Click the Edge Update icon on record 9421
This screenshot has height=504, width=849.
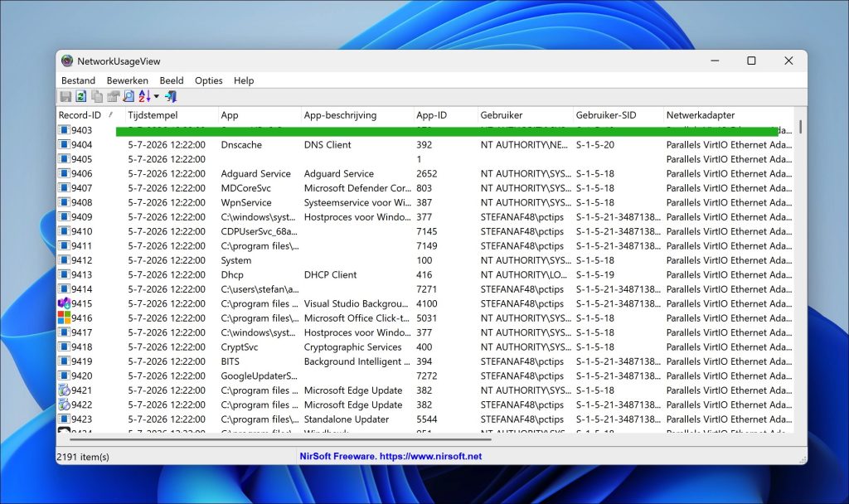click(64, 390)
